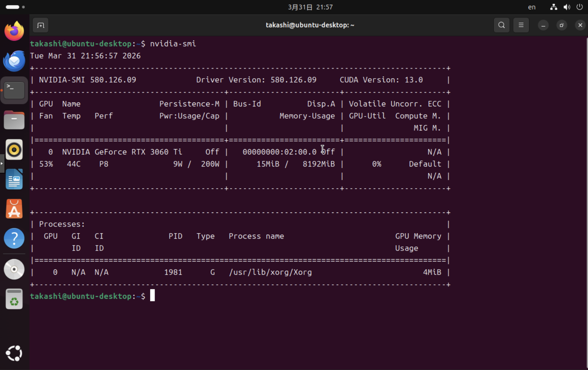This screenshot has height=370, width=588.
Task: Restore down the terminal window
Action: click(x=562, y=25)
